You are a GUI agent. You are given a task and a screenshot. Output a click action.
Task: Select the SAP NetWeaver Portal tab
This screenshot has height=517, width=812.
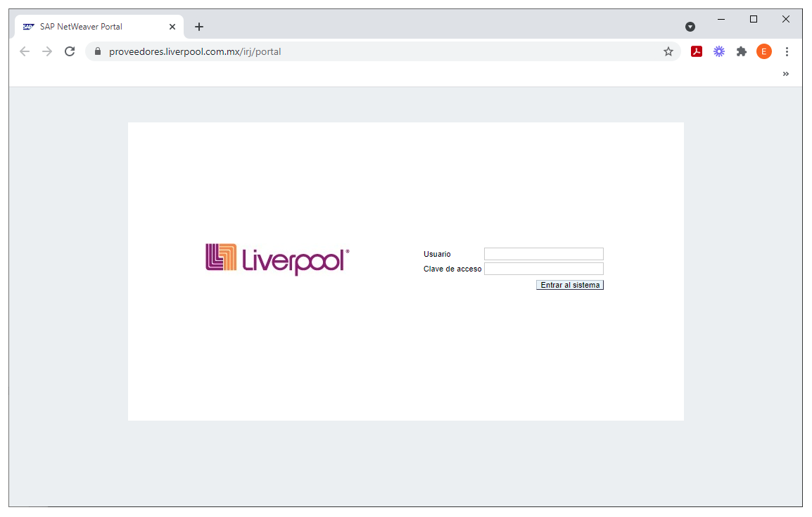click(x=99, y=27)
